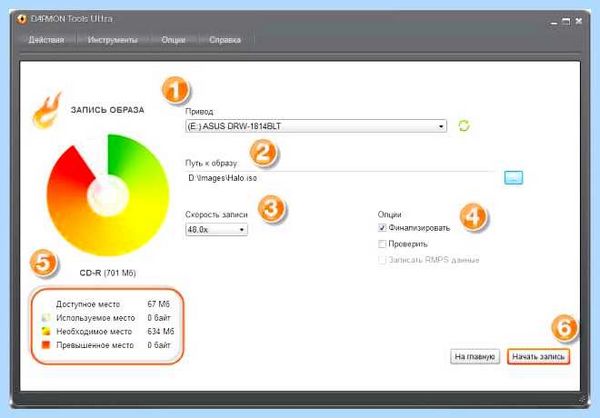Viewport: 600px width, 418px height.
Task: Toggle Записать RMPS данные checkbox
Action: (x=382, y=260)
